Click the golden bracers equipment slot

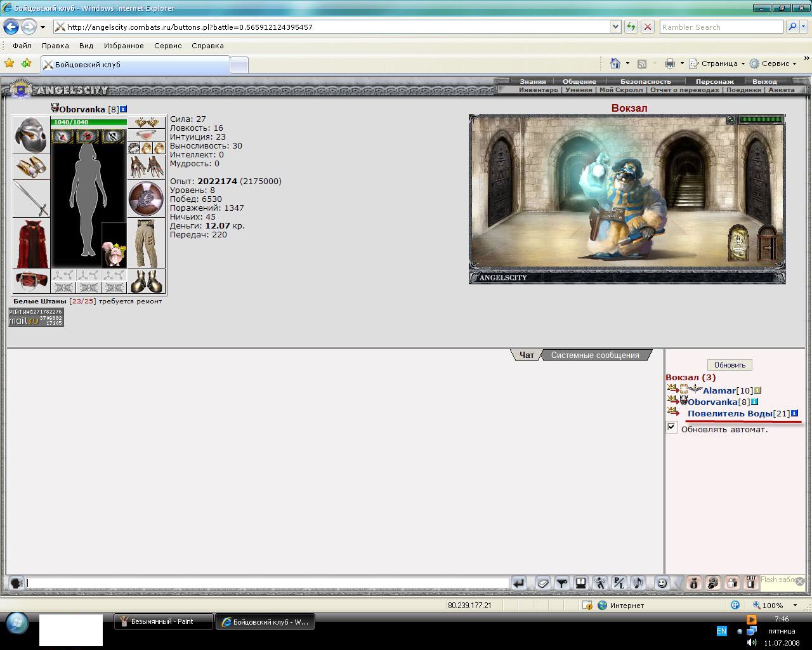point(31,167)
